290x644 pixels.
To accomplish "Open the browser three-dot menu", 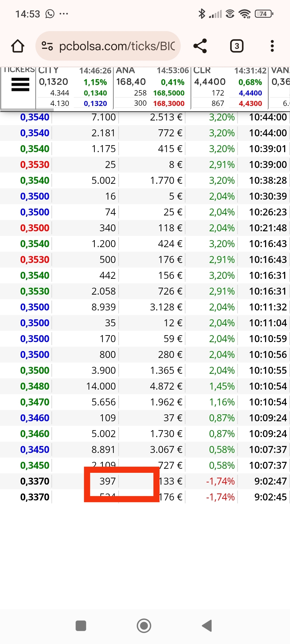I will (272, 46).
